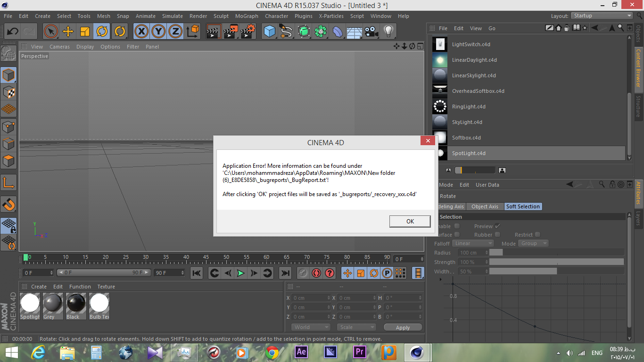Screen dimensions: 644x362
Task: Open After Effects from the taskbar
Action: (x=301, y=352)
